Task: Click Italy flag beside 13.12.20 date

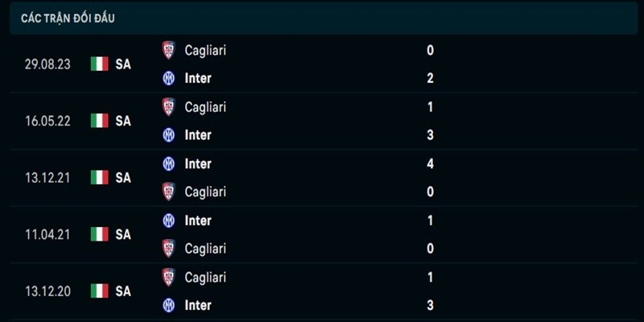Action: tap(99, 291)
